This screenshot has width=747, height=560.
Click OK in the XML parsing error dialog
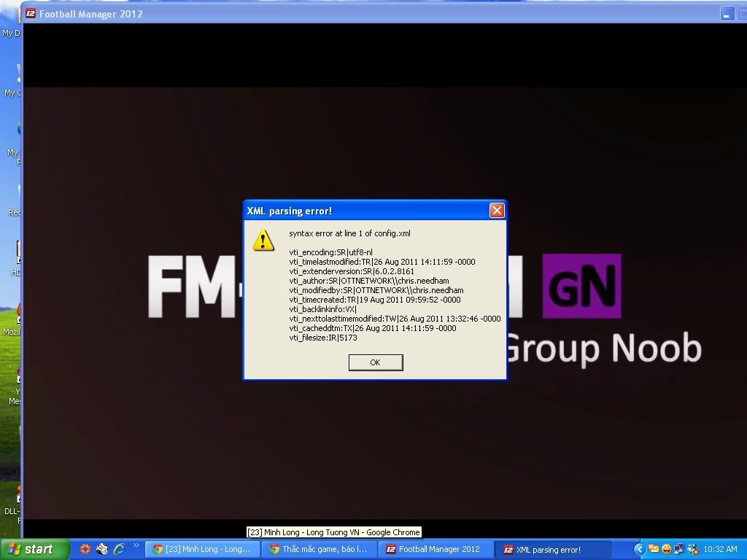click(376, 362)
